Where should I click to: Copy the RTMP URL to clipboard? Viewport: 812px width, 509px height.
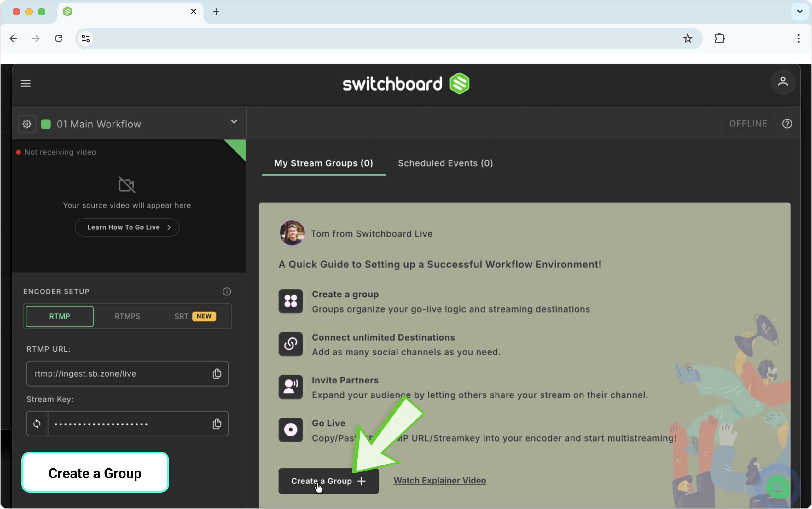[217, 374]
